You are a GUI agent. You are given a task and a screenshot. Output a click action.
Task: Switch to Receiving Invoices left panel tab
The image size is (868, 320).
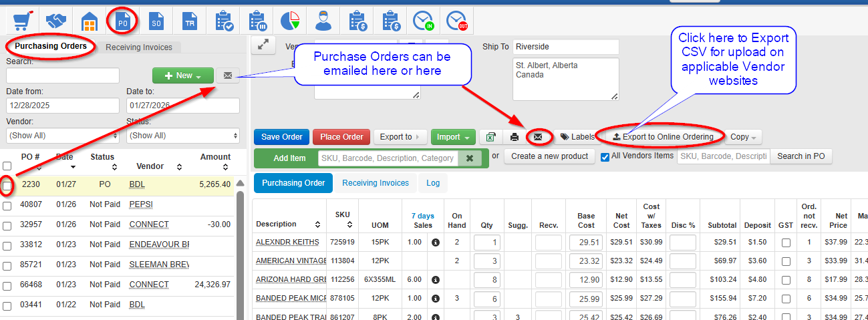pos(139,47)
